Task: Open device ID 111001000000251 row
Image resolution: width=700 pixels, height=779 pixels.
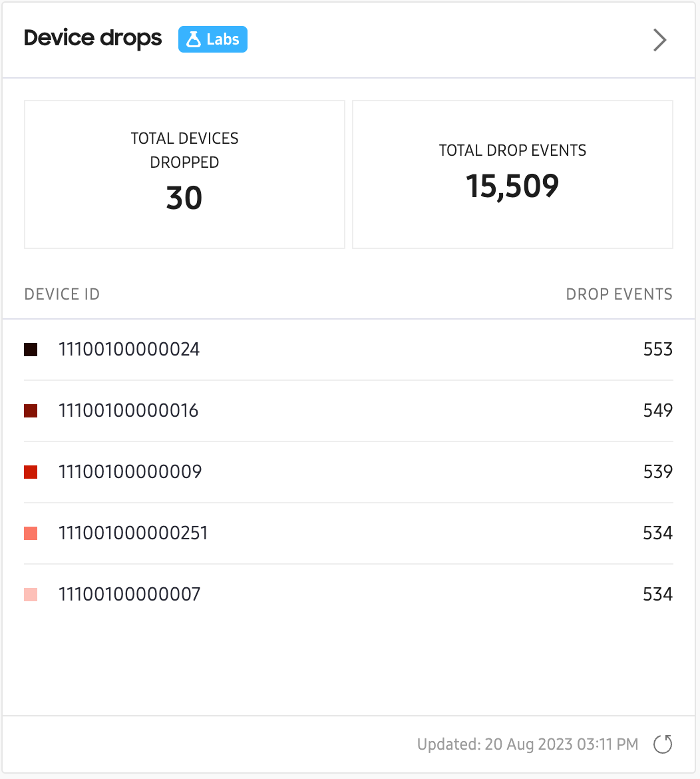Action: click(x=349, y=533)
